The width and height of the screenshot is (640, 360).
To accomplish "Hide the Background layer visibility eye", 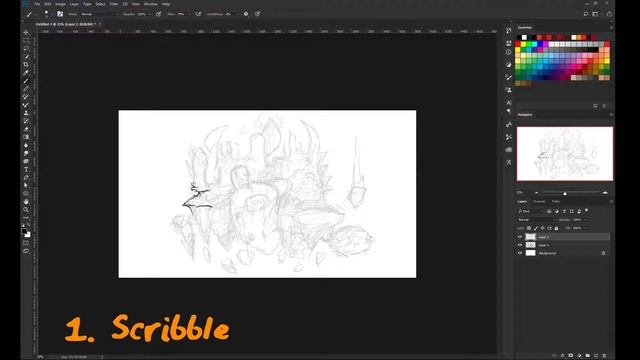I will (520, 253).
